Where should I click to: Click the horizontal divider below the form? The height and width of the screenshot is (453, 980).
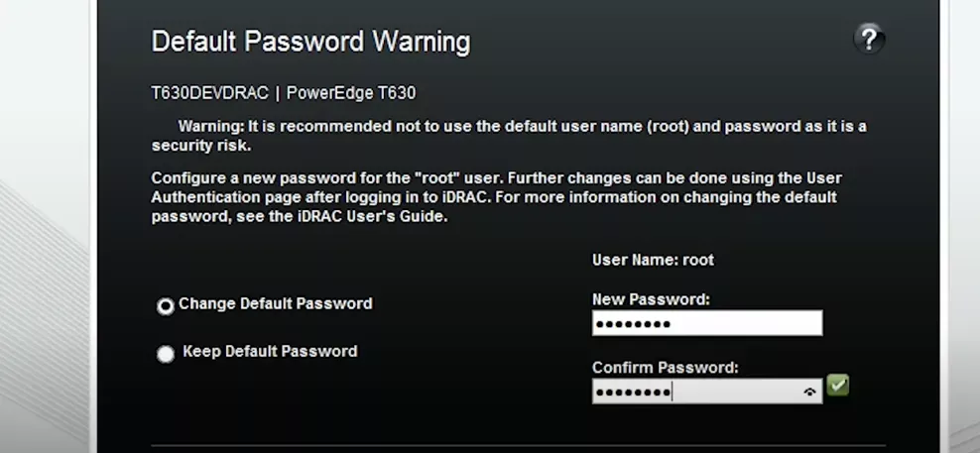point(518,445)
